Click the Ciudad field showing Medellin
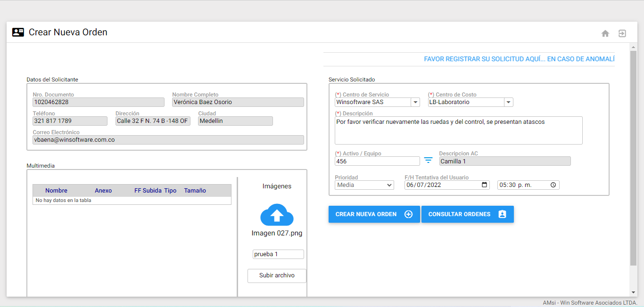The width and height of the screenshot is (644, 307). pos(235,121)
